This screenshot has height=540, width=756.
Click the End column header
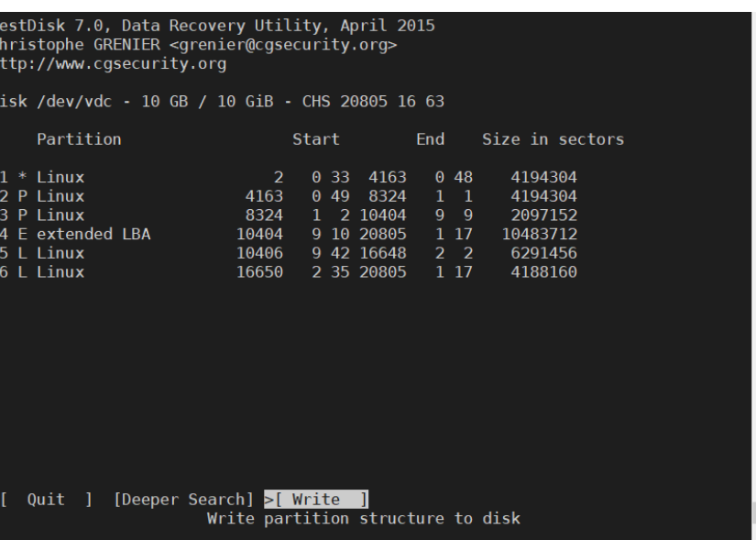pos(430,140)
